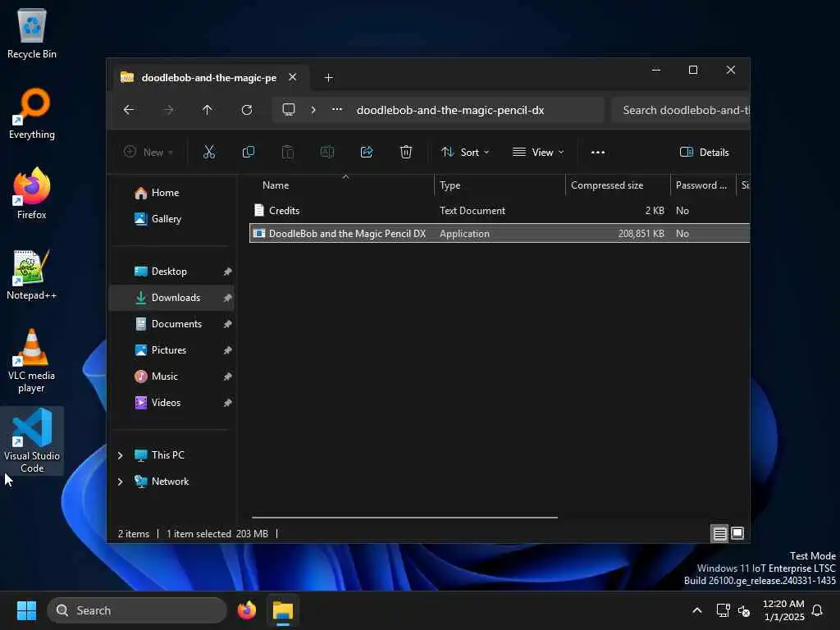Click the taskbar Search box
Screen dimensions: 840x630
[x=137, y=610]
